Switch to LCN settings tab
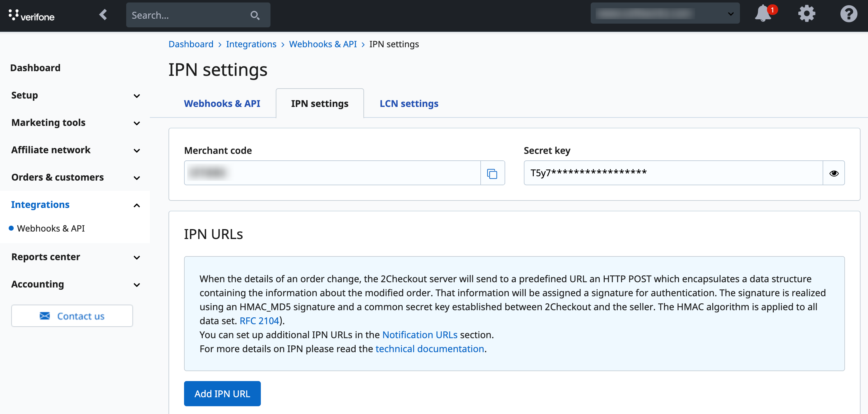This screenshot has width=868, height=414. pos(409,103)
